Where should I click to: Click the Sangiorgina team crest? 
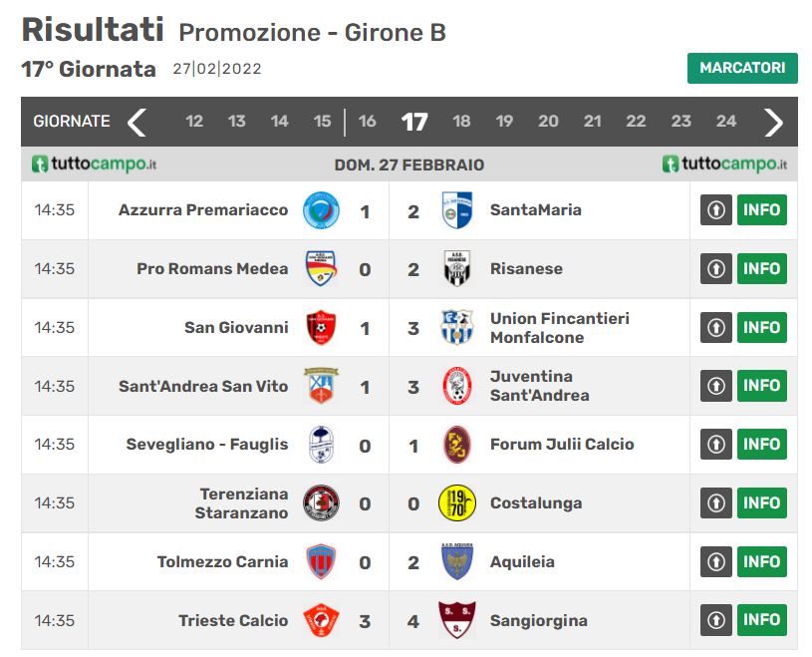click(457, 621)
